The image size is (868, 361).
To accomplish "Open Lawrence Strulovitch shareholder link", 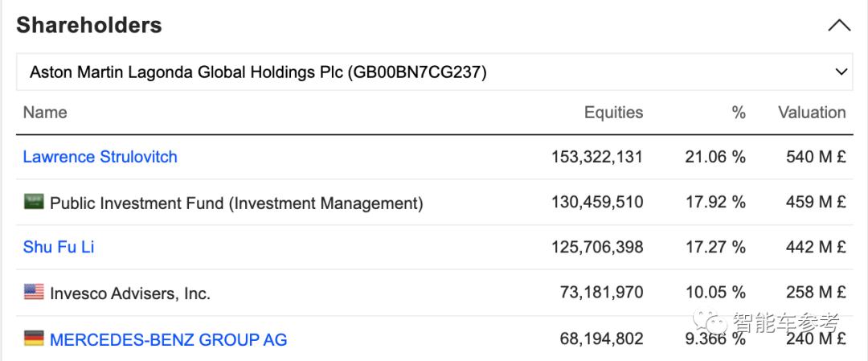I will [x=100, y=157].
